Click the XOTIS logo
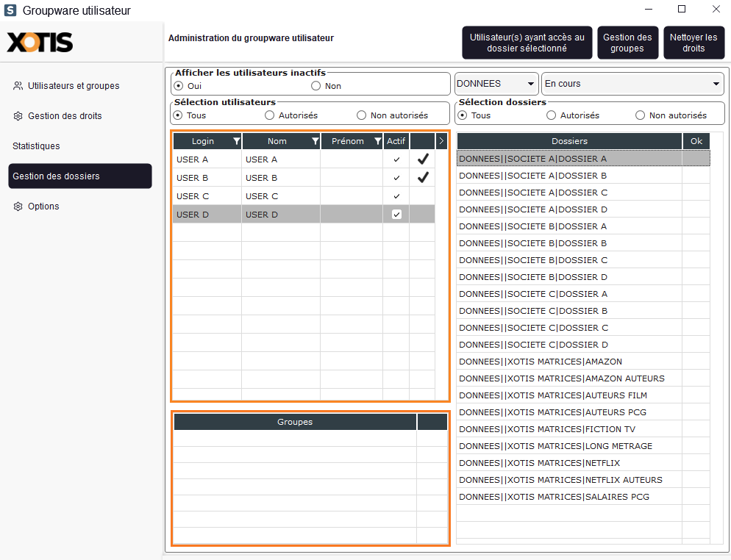This screenshot has height=560, width=731. click(40, 43)
